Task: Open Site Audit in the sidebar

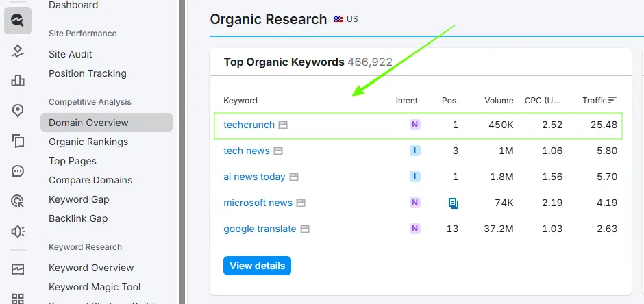Action: 71,54
